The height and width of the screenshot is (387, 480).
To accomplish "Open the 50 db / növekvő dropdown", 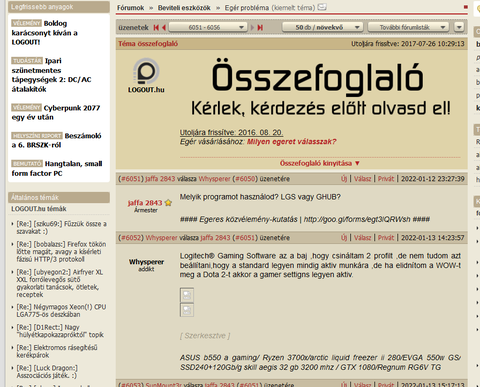I will [x=322, y=27].
